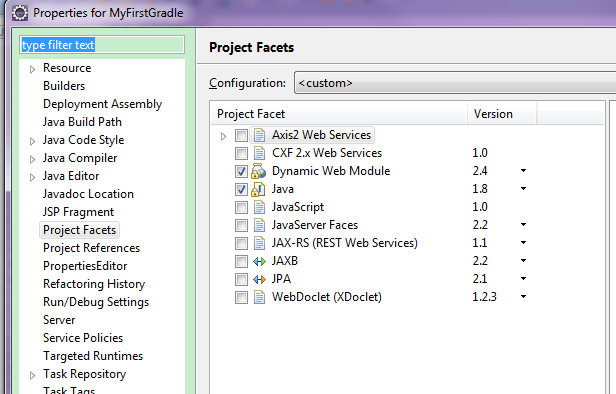Uncheck the Java facet checkbox

point(241,189)
